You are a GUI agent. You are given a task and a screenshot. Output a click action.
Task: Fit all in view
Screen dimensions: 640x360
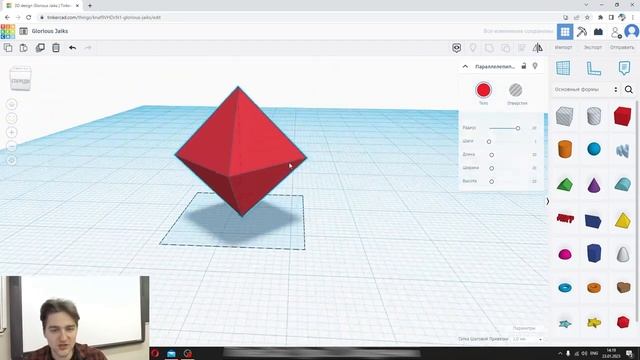click(12, 118)
